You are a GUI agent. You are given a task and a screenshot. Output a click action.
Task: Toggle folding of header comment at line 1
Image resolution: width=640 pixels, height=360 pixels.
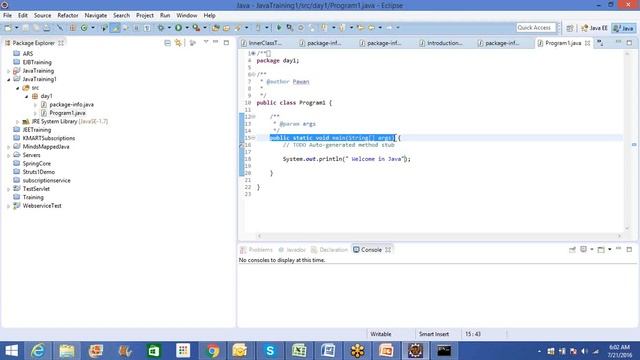click(253, 53)
